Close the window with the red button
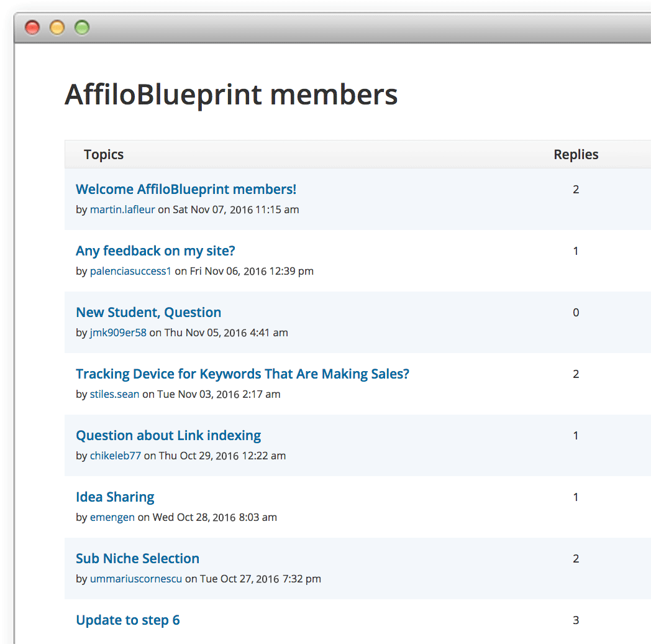Screen dimensions: 651x644 32,27
